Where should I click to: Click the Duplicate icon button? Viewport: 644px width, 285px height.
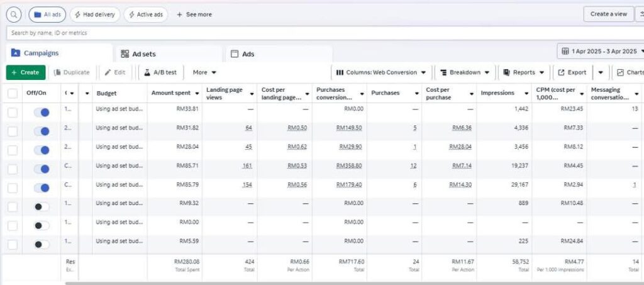pos(58,72)
